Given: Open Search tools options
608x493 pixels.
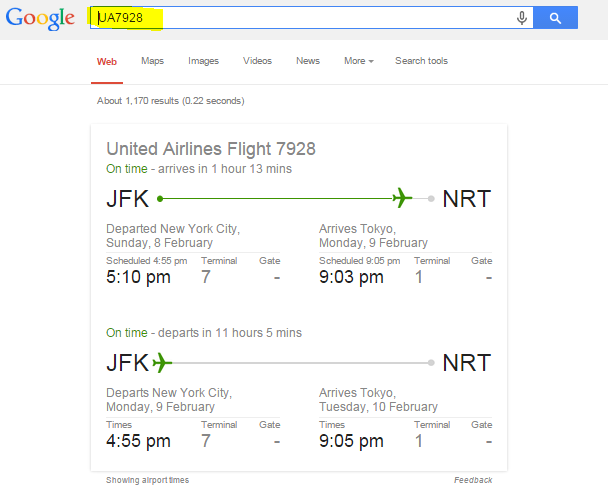Looking at the screenshot, I should 421,61.
